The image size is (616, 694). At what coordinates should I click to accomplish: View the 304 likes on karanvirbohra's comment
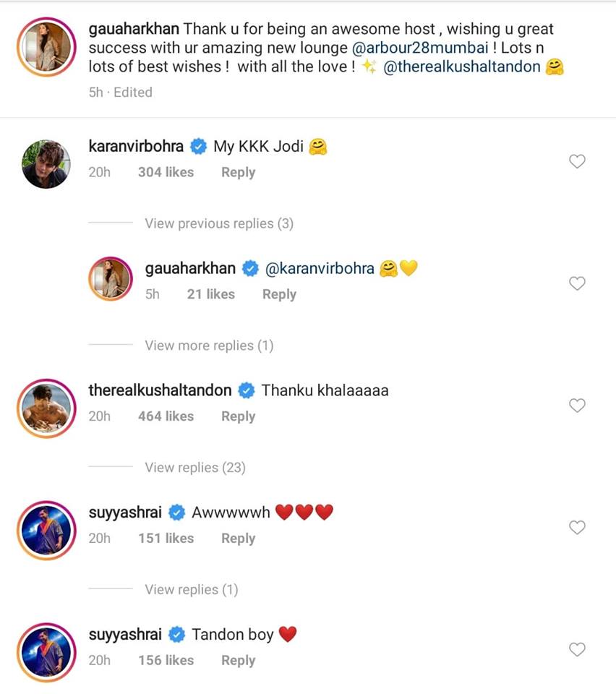(x=166, y=172)
